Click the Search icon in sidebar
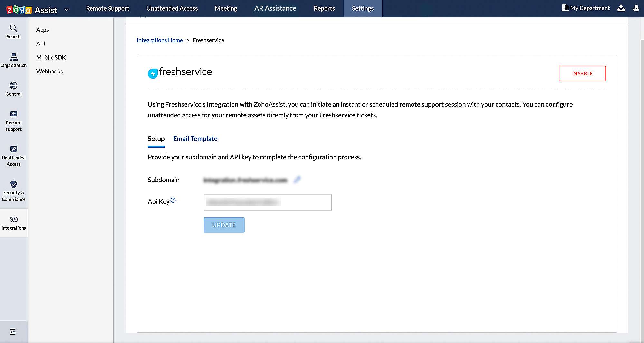This screenshot has height=343, width=644. (14, 28)
